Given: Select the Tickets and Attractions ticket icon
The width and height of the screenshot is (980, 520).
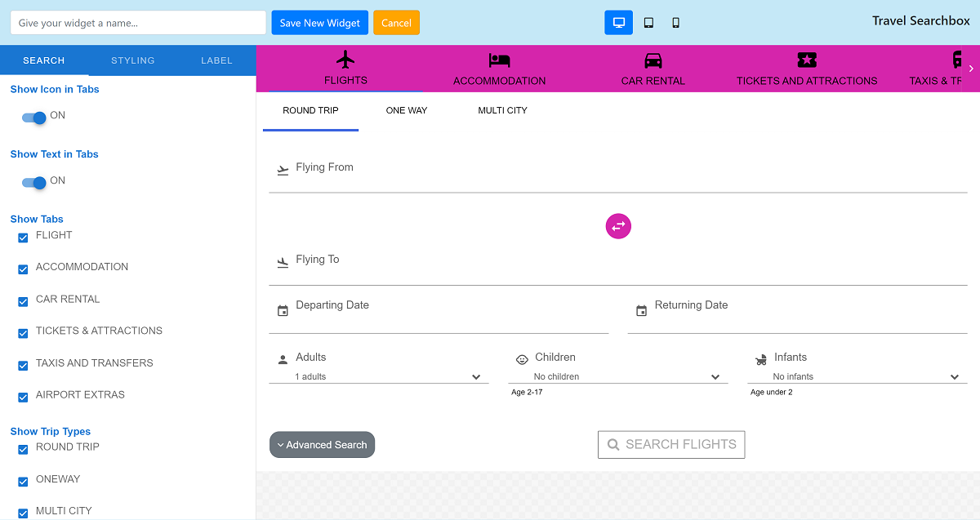Looking at the screenshot, I should 807,60.
